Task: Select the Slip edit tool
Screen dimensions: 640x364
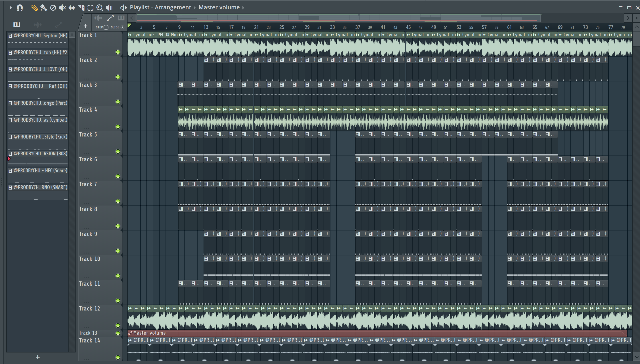Action: pyautogui.click(x=72, y=8)
